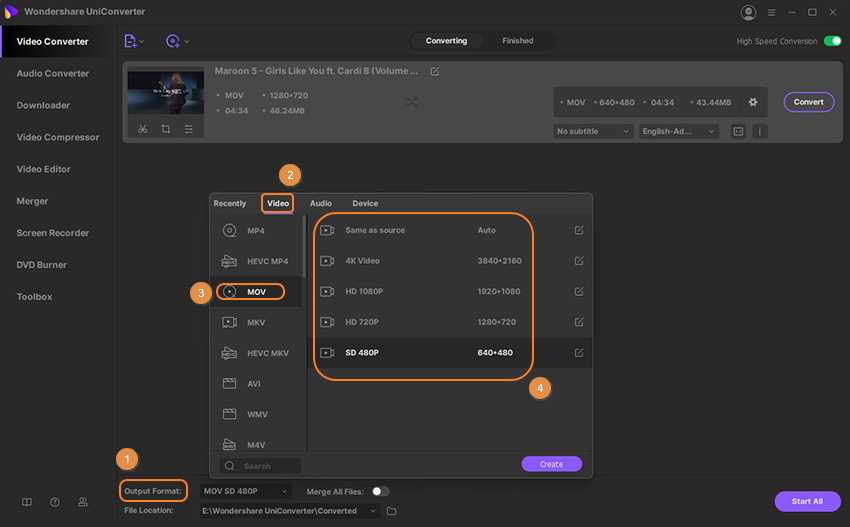Rename the Maroon 5 video title
The width and height of the screenshot is (850, 527).
434,72
